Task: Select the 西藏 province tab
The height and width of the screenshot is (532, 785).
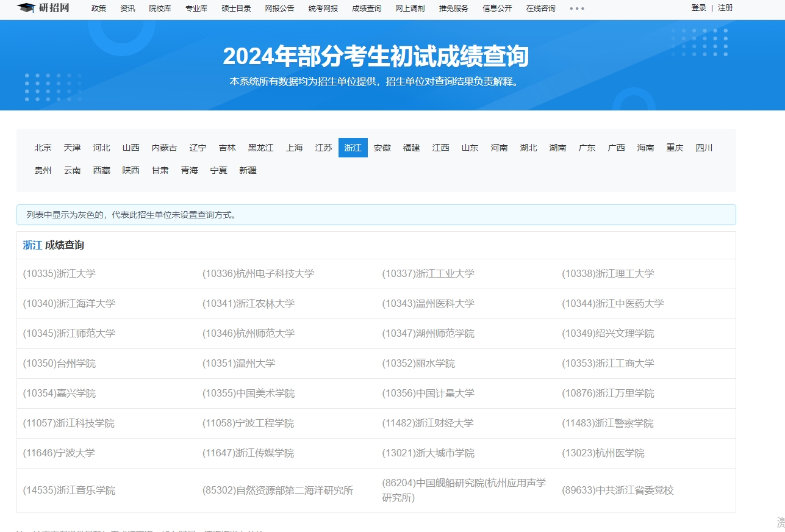Action: (102, 170)
